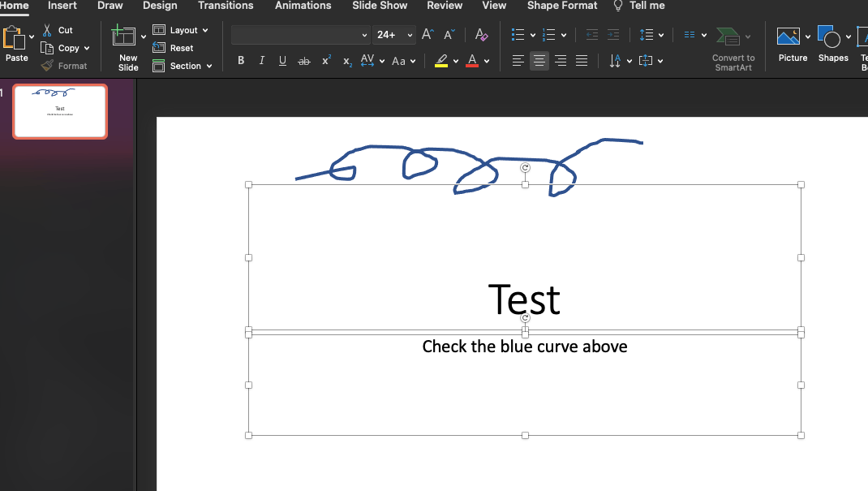Viewport: 868px width, 491px height.
Task: Click 'Check the blue curve above' subtitle
Action: (525, 347)
